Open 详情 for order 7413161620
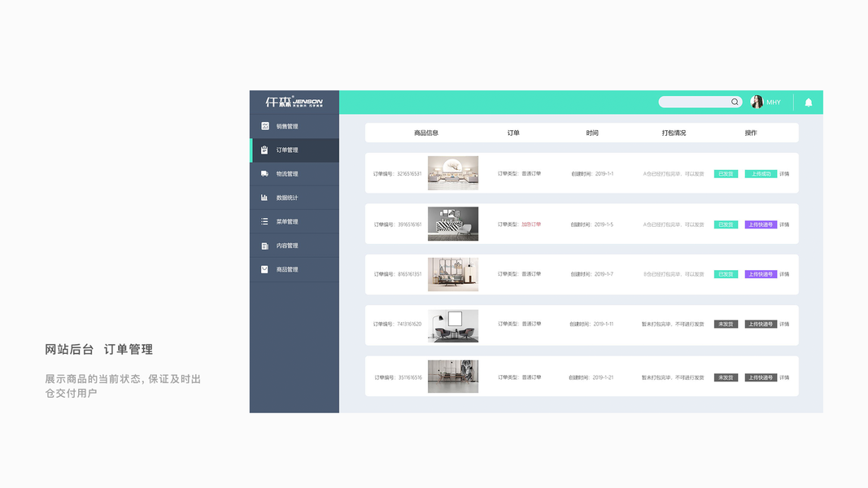This screenshot has width=868, height=488. (784, 325)
